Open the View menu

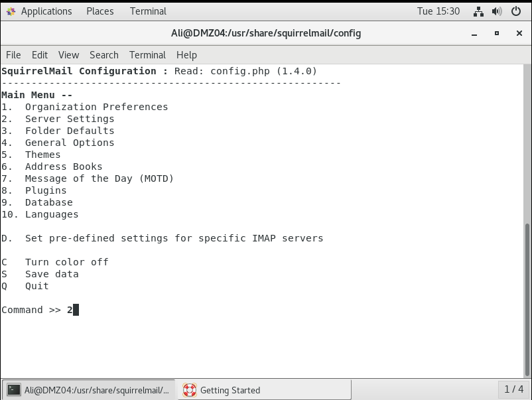click(x=68, y=55)
